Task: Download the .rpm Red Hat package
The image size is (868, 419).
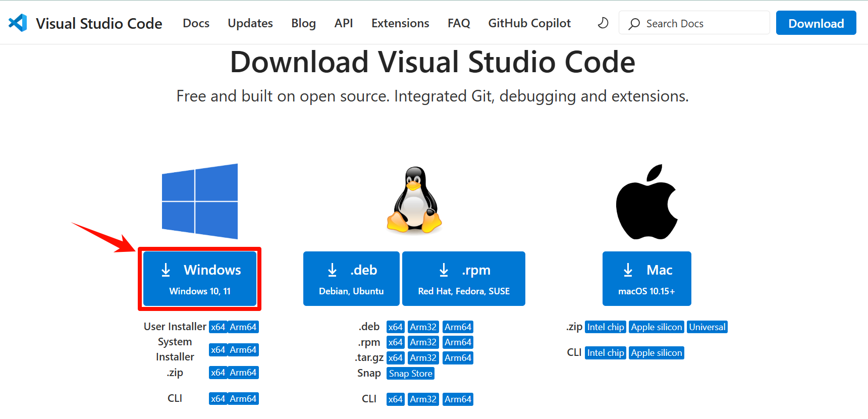Action: click(464, 279)
